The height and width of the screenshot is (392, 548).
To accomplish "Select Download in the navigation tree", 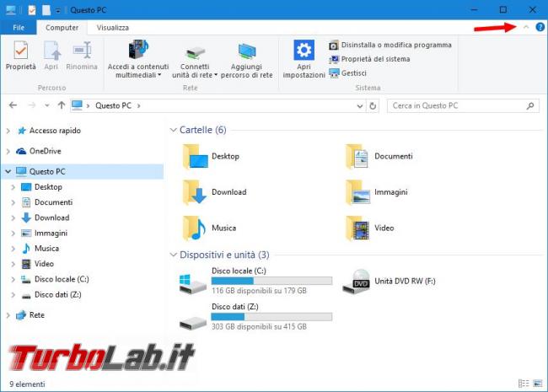I will tap(51, 217).
